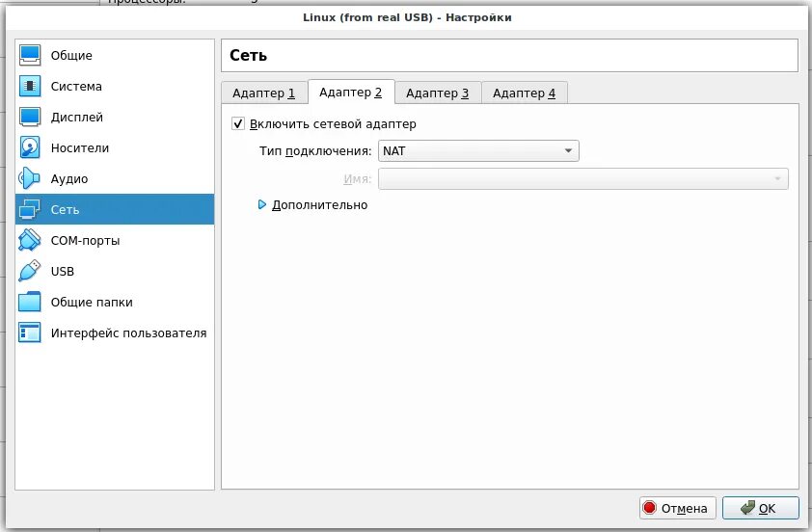Open Носители disk icon
This screenshot has width=812, height=532.
(30, 147)
